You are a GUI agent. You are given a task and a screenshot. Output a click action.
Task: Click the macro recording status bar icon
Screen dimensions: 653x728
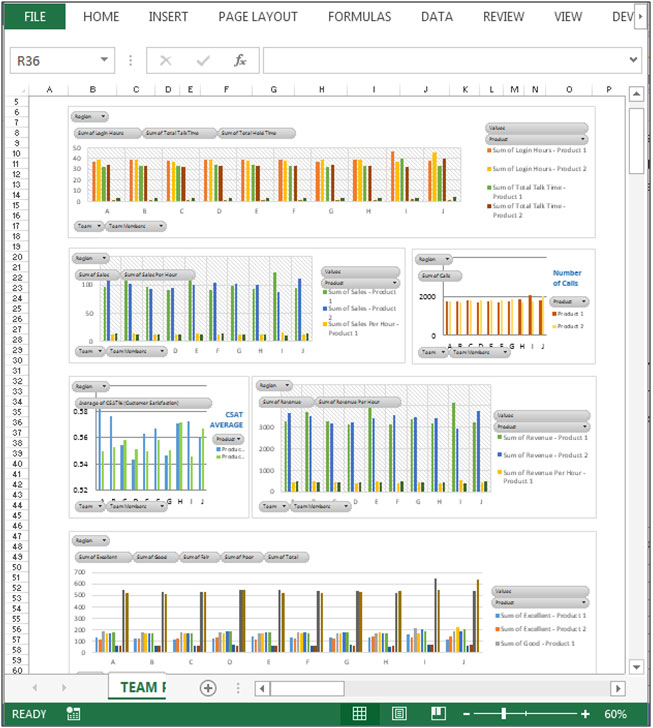(73, 714)
